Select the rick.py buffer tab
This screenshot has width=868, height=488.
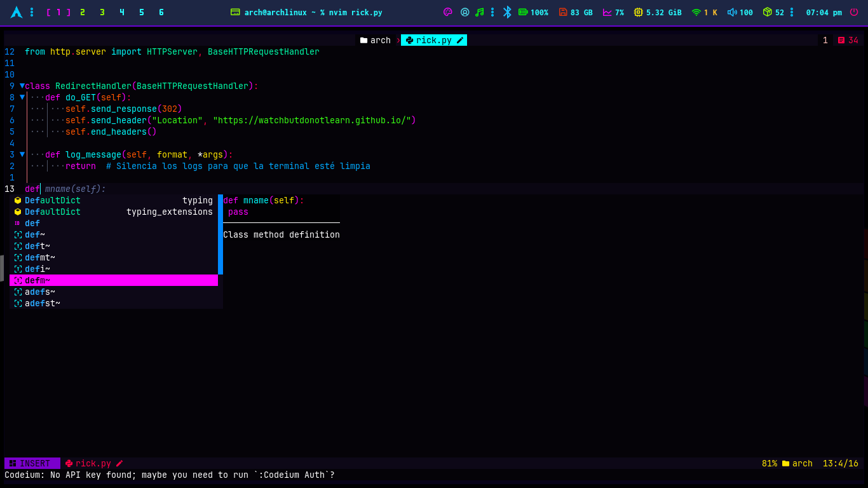434,40
